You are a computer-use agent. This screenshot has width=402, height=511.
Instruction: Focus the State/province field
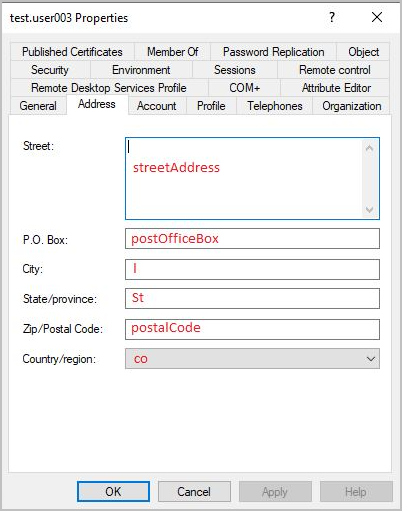click(252, 298)
